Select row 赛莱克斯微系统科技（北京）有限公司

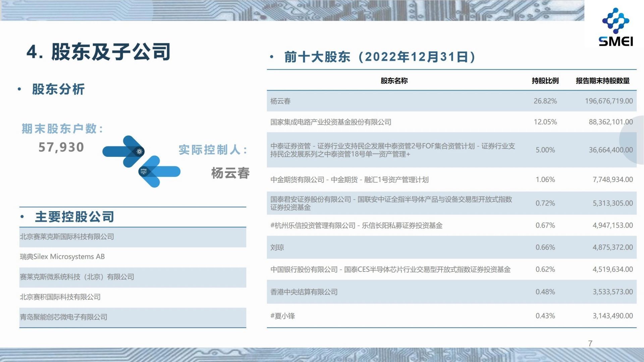tap(133, 277)
